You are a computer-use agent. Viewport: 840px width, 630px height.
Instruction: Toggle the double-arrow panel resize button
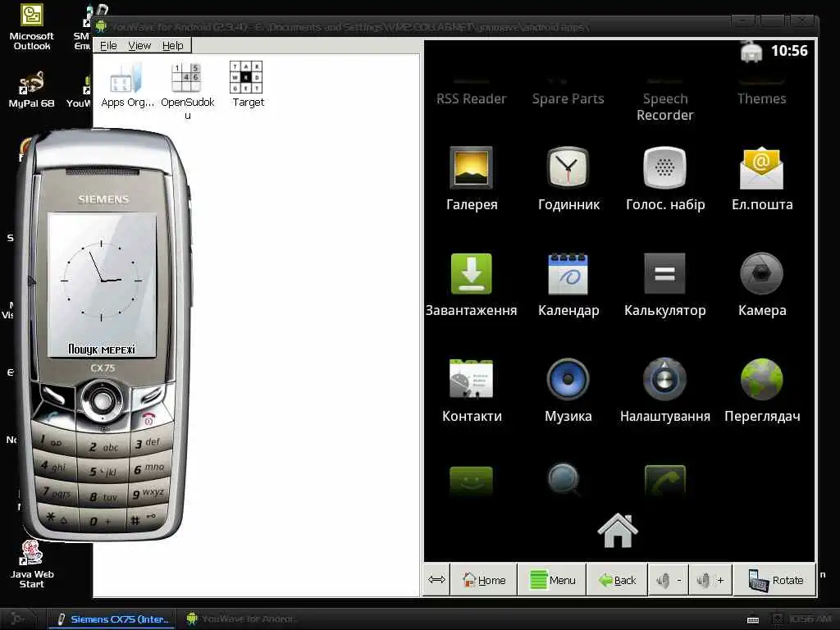(x=436, y=580)
